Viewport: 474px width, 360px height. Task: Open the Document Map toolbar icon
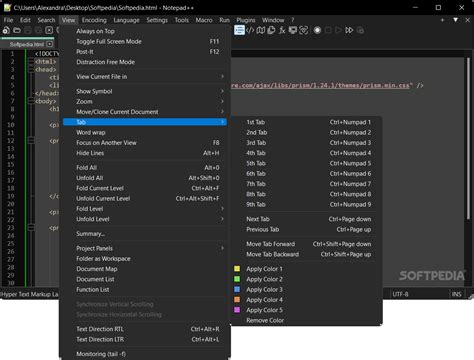coord(261,30)
